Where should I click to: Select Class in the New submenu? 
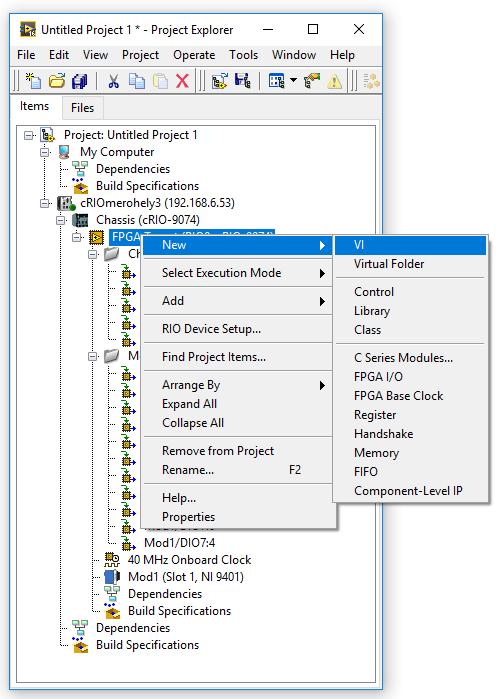coord(410,330)
